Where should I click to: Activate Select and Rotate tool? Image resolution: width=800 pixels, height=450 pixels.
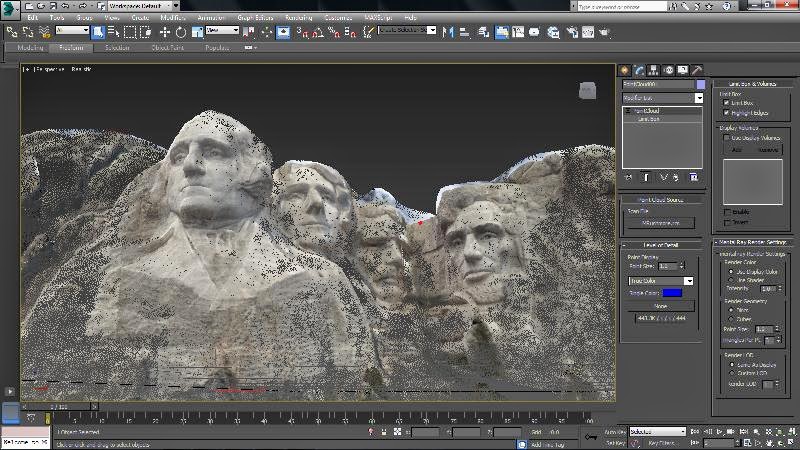pos(181,32)
